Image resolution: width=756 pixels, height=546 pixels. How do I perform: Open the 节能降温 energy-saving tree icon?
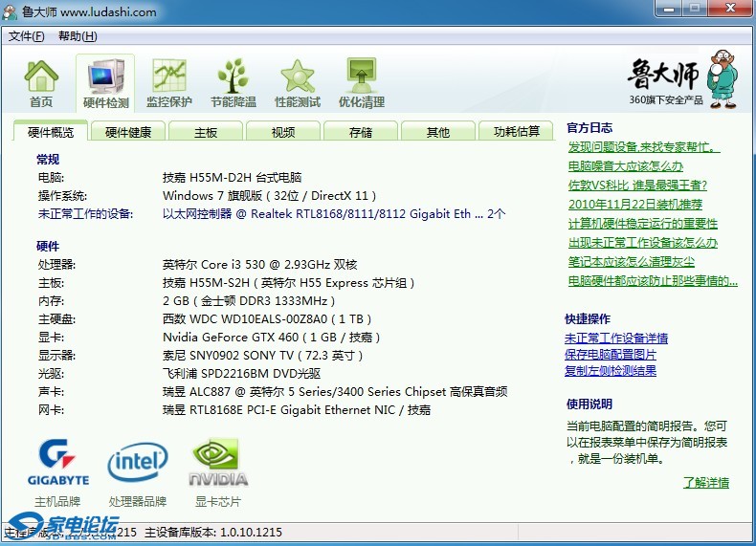(233, 83)
